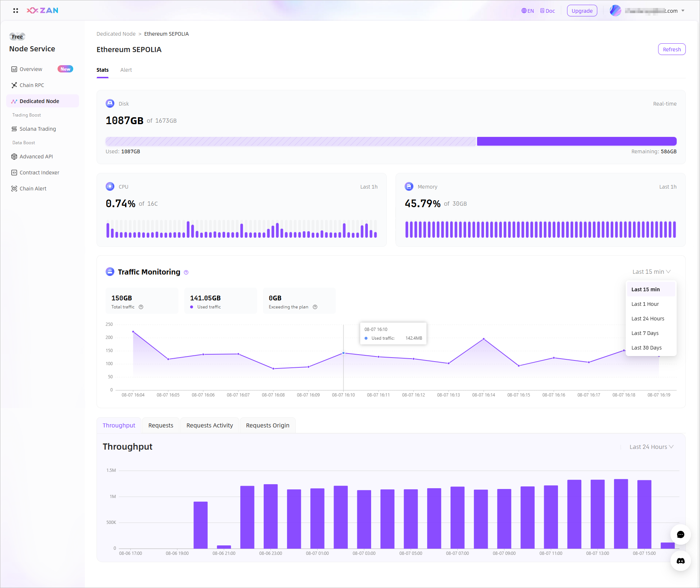Switch to the Stats tab
700x588 pixels.
[x=102, y=70]
